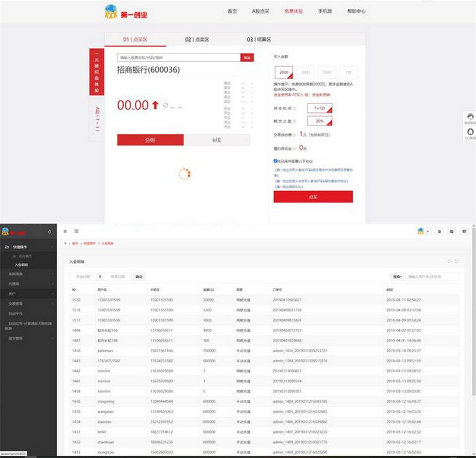Choose the 2000 buy amount option
476x458 pixels.
pyautogui.click(x=284, y=72)
